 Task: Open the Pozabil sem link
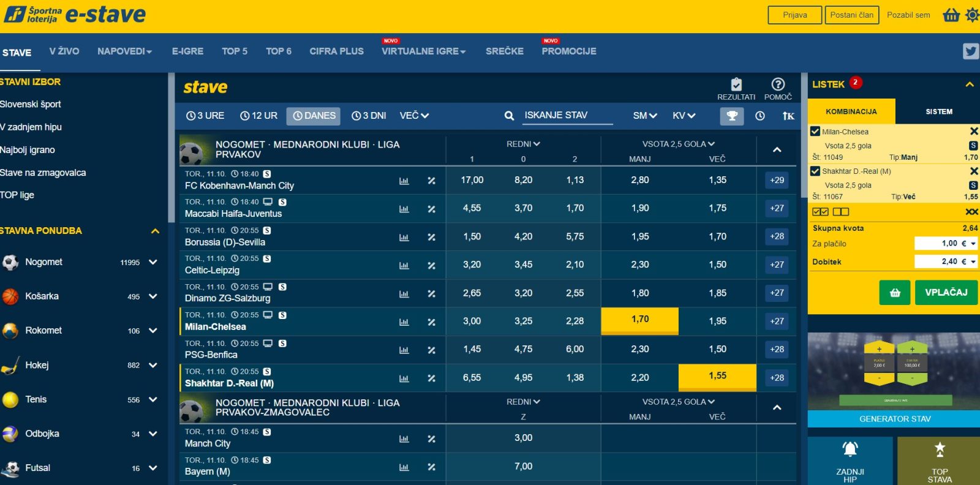[908, 15]
